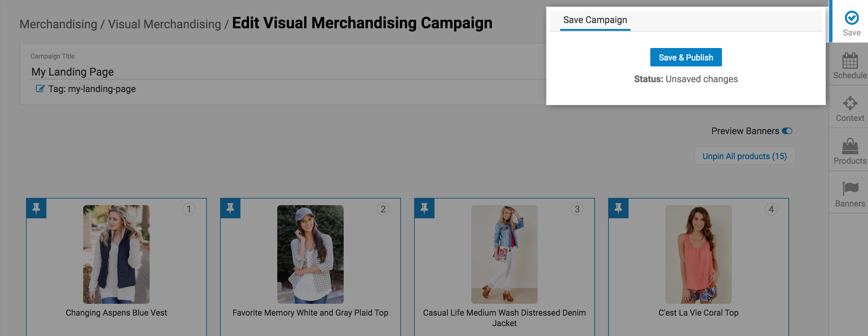Click the Save checkmark icon in sidebar
Image resolution: width=868 pixels, height=336 pixels.
(851, 18)
